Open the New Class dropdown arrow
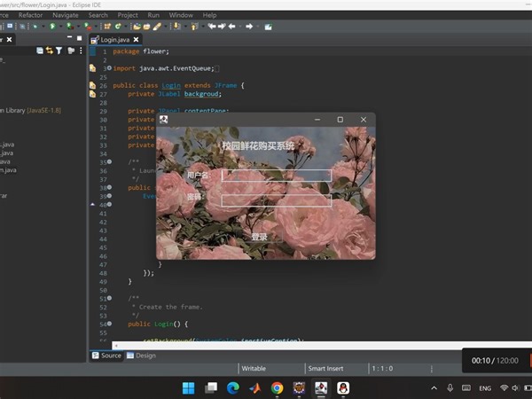The width and height of the screenshot is (532, 399). tap(126, 27)
